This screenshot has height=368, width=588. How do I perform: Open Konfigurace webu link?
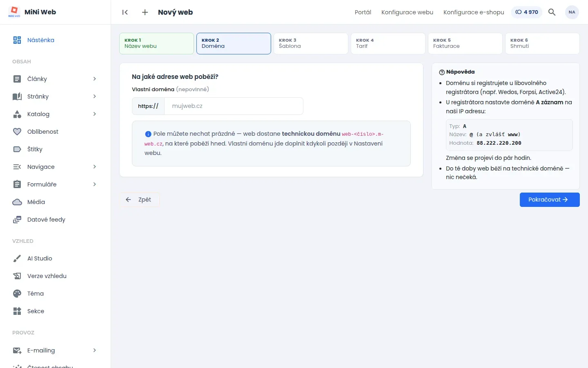click(407, 12)
